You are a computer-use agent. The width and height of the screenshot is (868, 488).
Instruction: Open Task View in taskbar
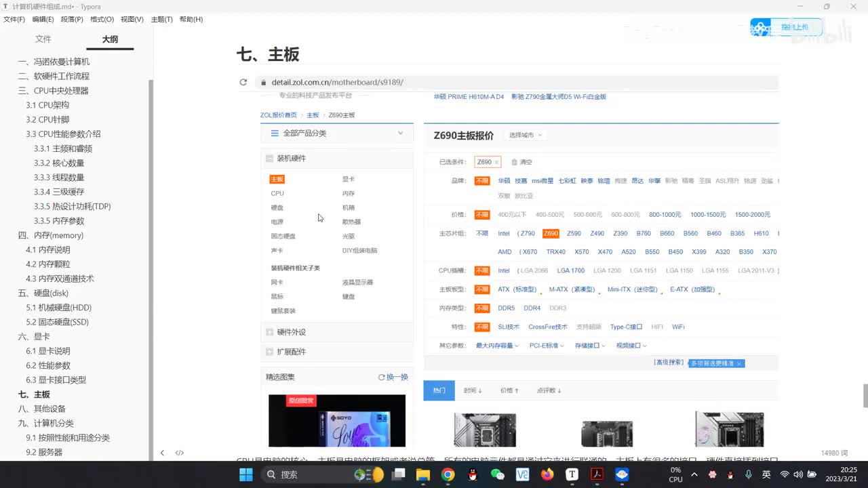(x=398, y=474)
